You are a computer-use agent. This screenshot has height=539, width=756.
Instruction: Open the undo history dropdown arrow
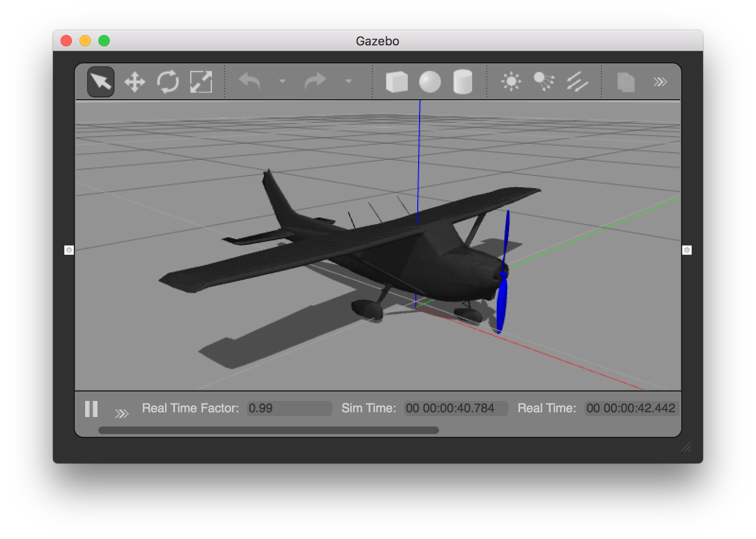[282, 81]
